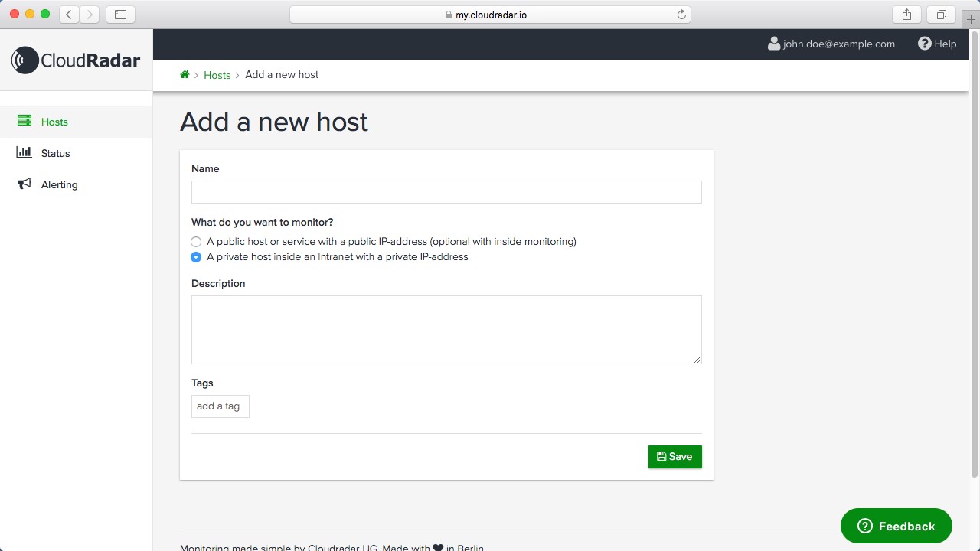This screenshot has width=980, height=551.
Task: Go back with the browser back arrow
Action: point(70,15)
